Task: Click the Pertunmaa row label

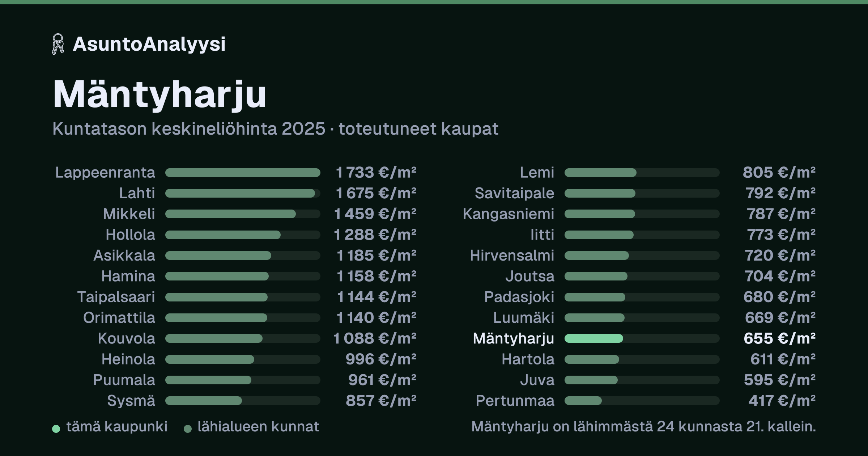Action: coord(515,401)
